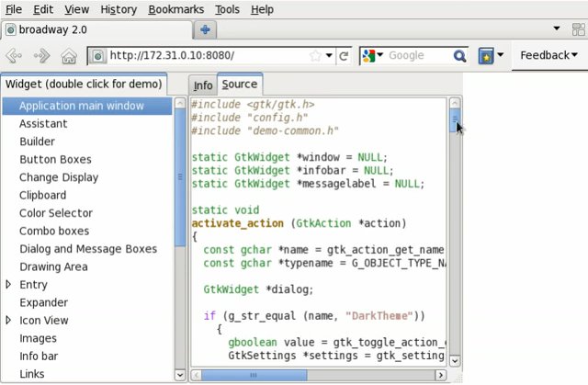Open a new tab with plus button
588x385 pixels.
pyautogui.click(x=204, y=29)
